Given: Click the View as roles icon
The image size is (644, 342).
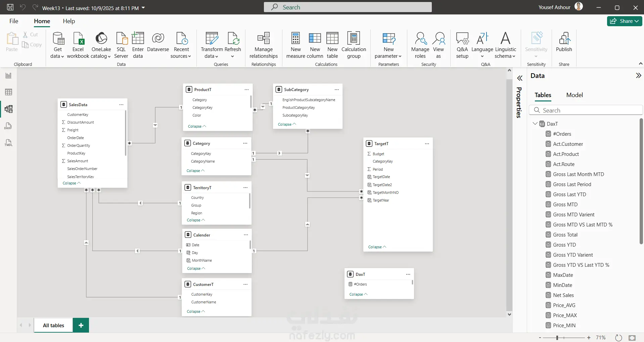Looking at the screenshot, I should tap(439, 45).
